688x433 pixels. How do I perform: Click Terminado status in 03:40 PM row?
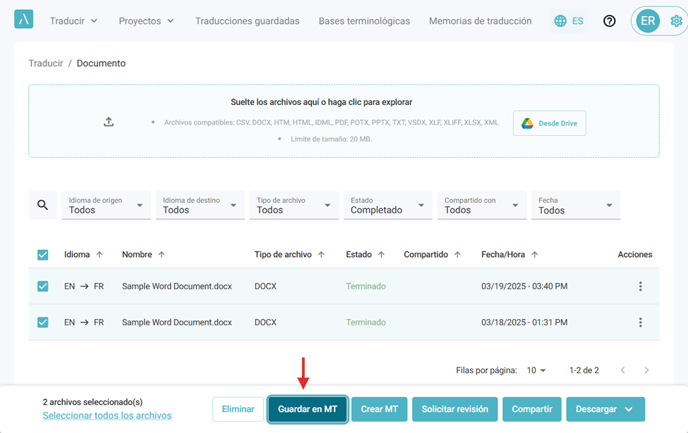coord(366,286)
